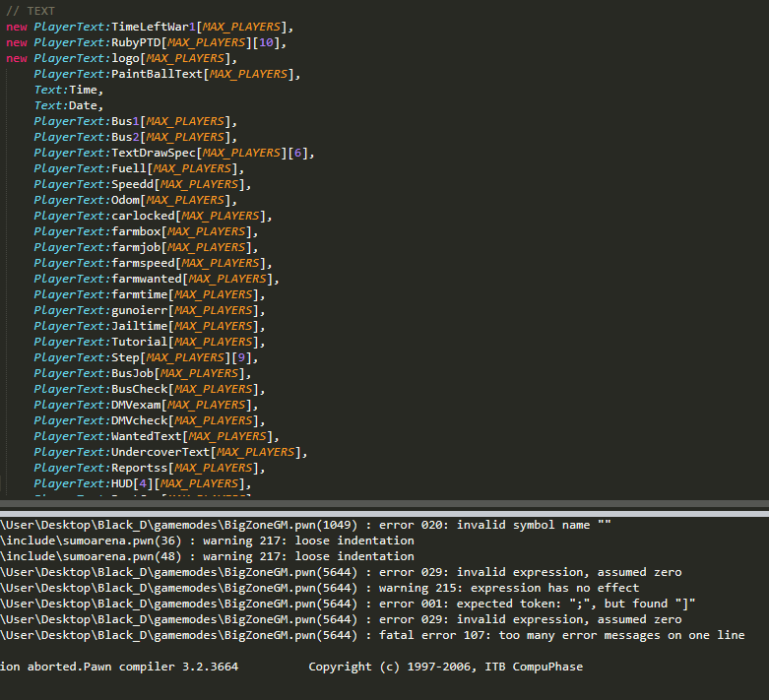Click the farmjob variable declaration
This screenshot has height=700, width=769.
pyautogui.click(x=146, y=247)
